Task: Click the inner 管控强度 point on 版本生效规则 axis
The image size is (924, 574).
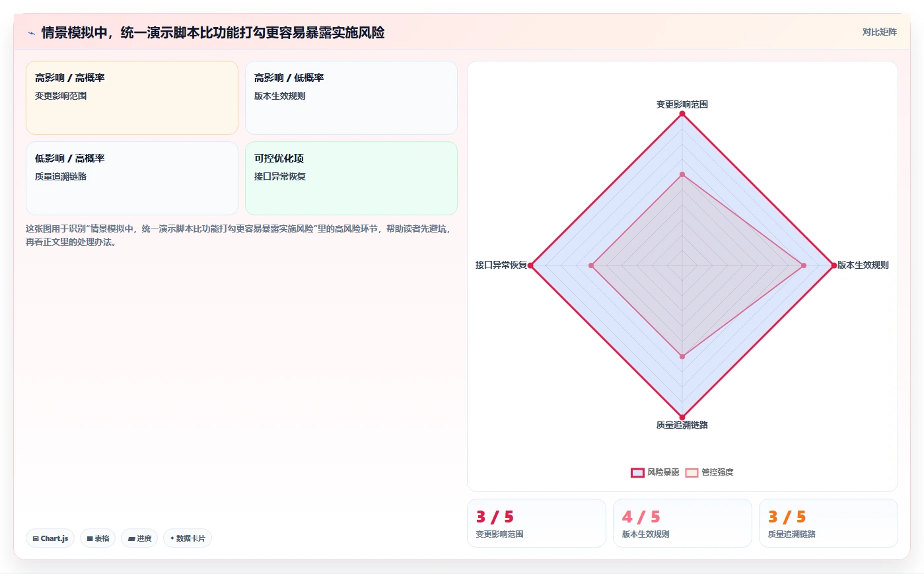Action: [804, 266]
